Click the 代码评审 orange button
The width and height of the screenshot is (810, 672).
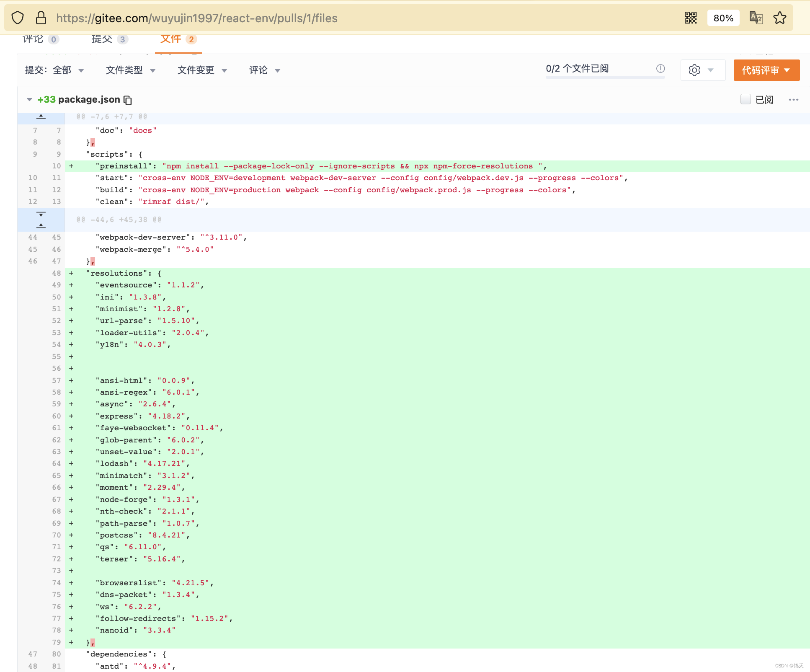coord(766,70)
